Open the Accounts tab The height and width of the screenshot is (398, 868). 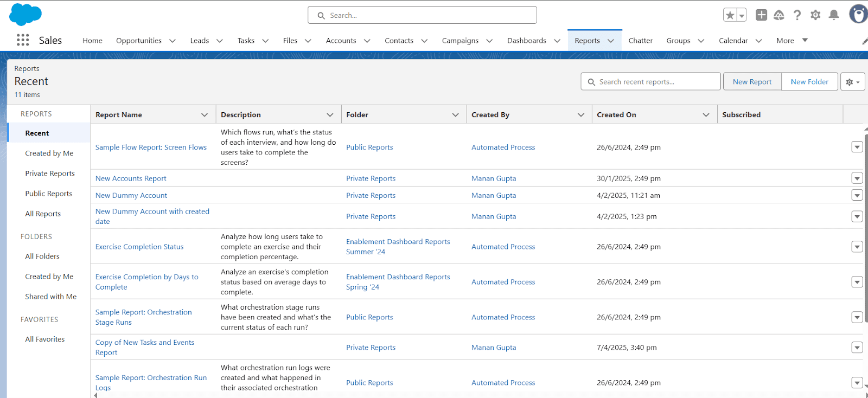[341, 41]
